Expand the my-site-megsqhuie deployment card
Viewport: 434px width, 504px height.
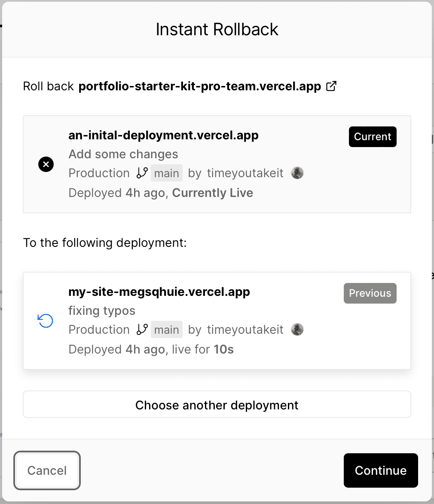tap(217, 321)
